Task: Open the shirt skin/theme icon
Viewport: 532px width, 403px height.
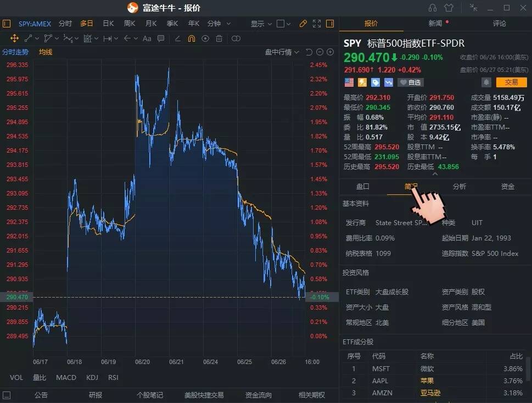Action: (x=449, y=8)
